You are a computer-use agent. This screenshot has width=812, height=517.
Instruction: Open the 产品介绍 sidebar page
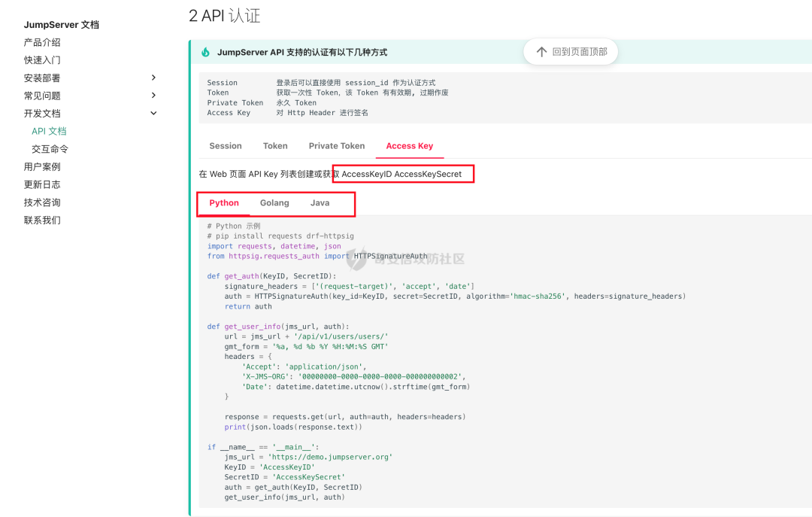pos(42,43)
